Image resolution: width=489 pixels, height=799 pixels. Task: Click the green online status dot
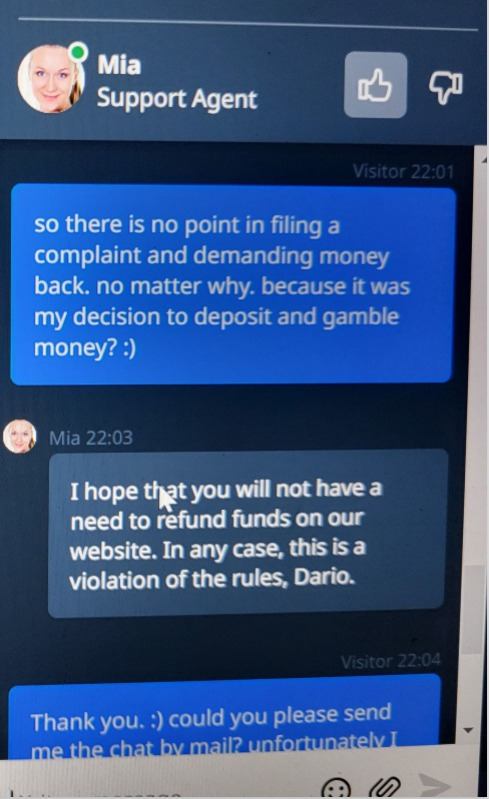pyautogui.click(x=77, y=51)
